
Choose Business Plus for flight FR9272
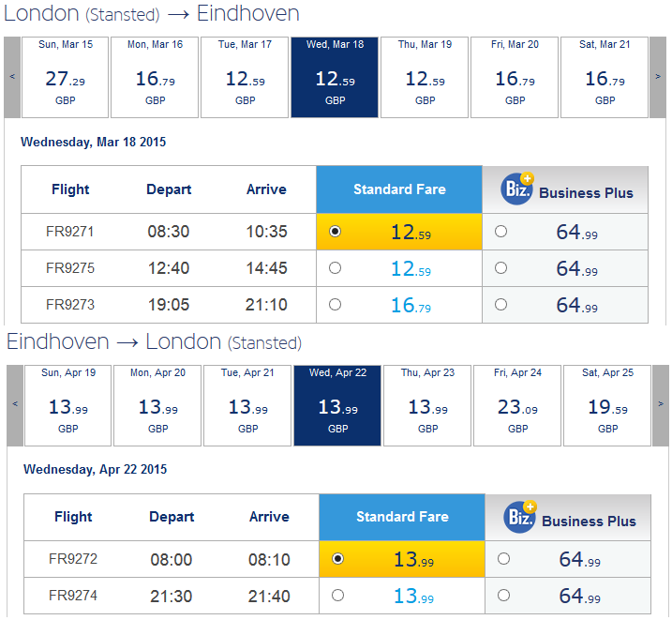pos(503,559)
